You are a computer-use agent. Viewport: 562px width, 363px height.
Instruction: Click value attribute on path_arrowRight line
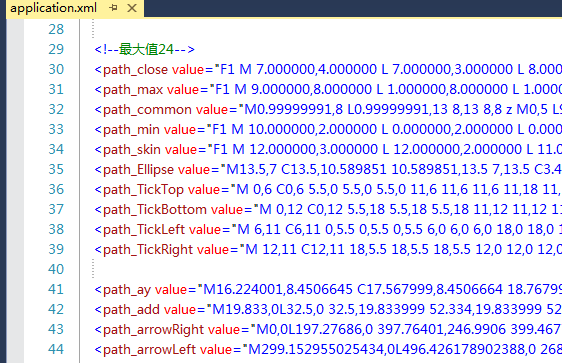click(x=224, y=330)
